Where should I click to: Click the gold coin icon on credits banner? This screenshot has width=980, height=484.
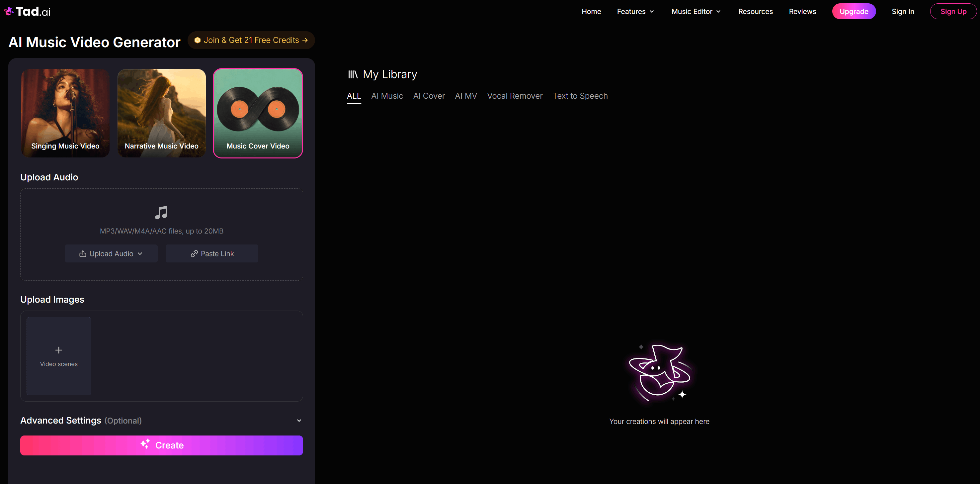pos(198,41)
